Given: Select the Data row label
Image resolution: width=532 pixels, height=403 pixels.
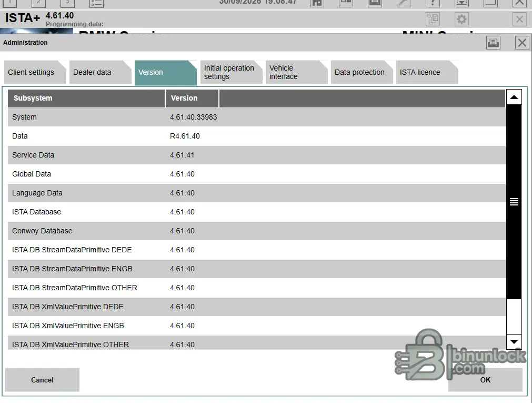Looking at the screenshot, I should pos(19,136).
